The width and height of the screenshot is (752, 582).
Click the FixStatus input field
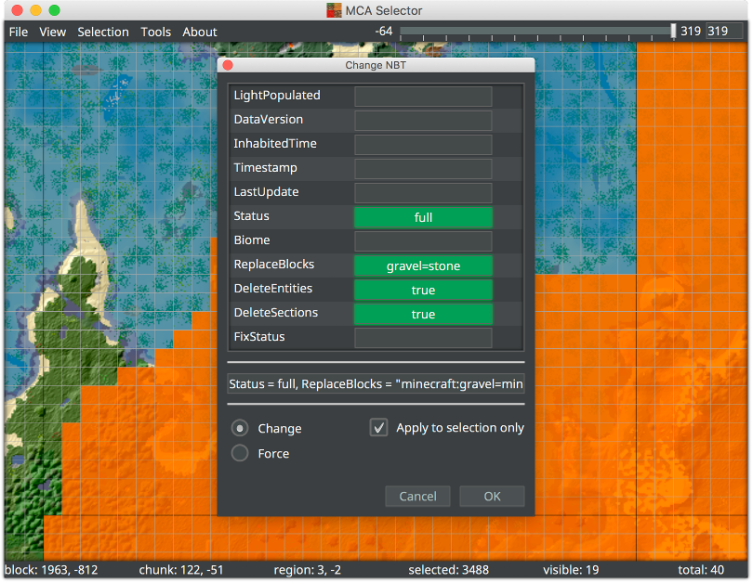423,338
